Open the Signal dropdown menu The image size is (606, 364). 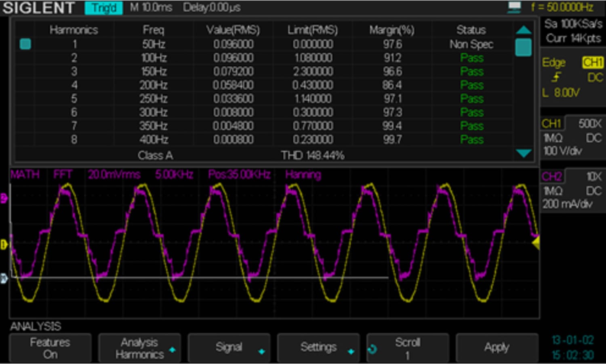(x=229, y=347)
